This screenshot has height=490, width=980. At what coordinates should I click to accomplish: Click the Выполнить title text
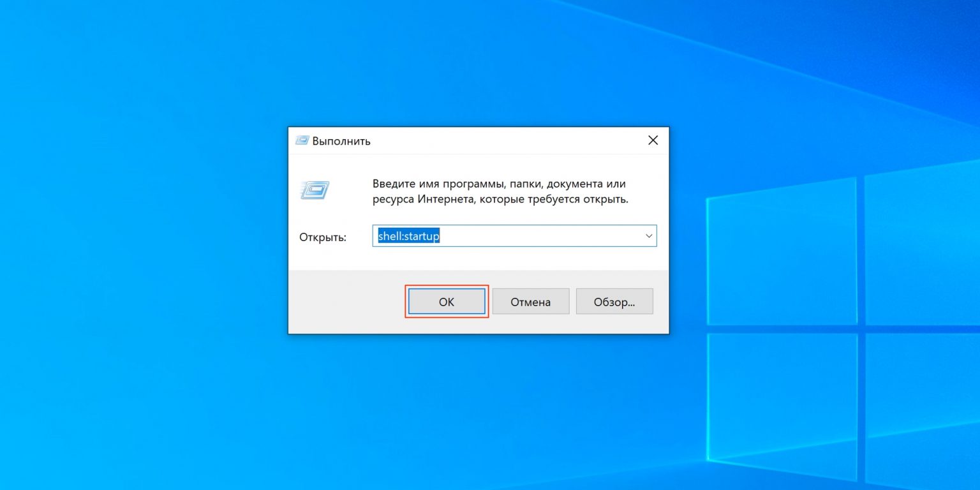341,141
